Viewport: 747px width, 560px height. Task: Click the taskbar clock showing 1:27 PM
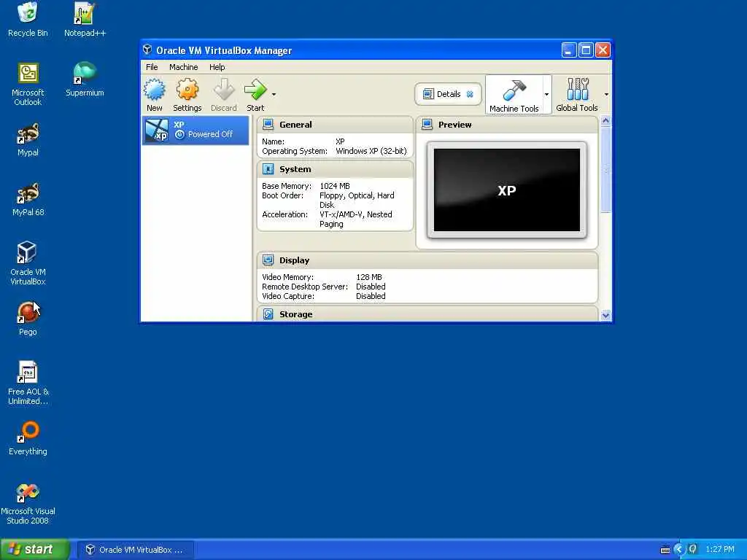(x=720, y=550)
